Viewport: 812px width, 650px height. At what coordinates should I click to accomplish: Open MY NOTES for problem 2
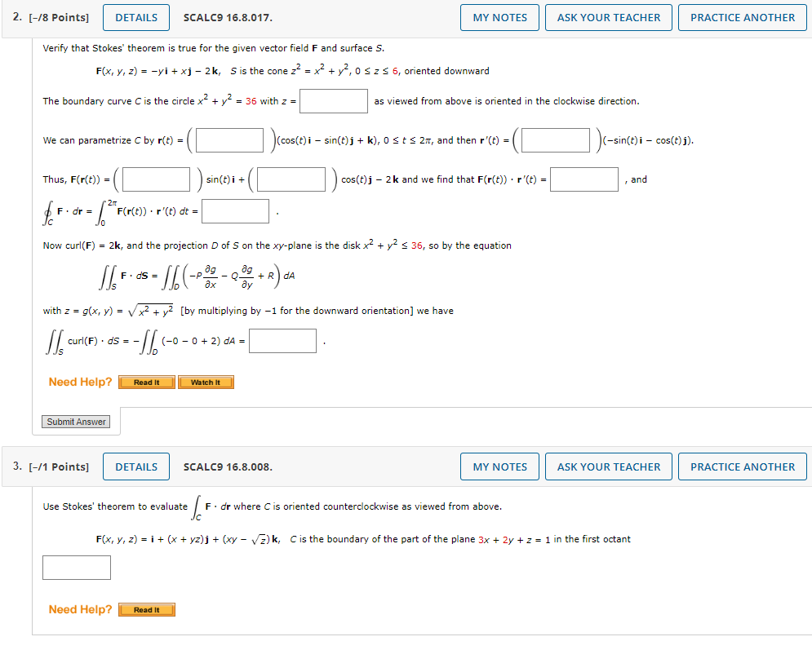(x=499, y=17)
